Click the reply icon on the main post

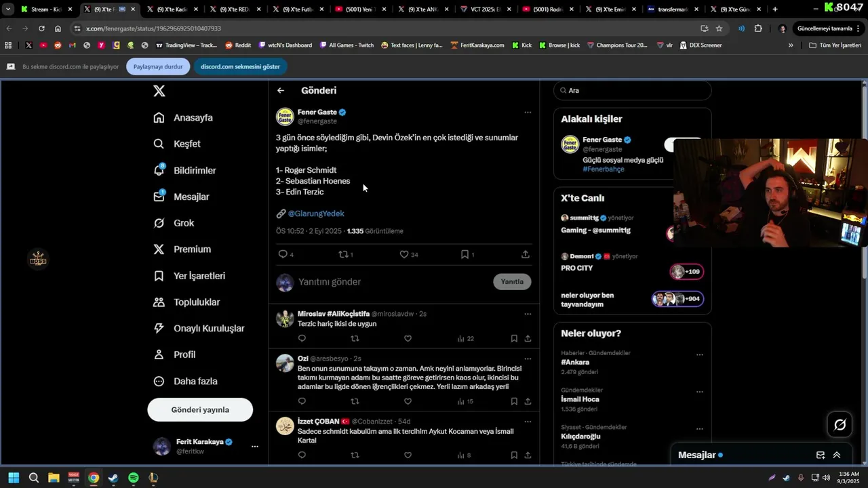click(283, 254)
